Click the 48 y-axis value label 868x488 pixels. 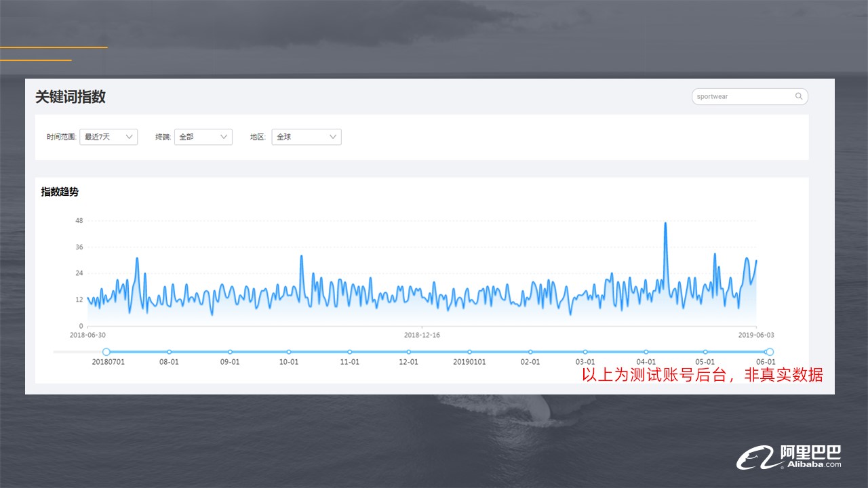[x=79, y=221]
